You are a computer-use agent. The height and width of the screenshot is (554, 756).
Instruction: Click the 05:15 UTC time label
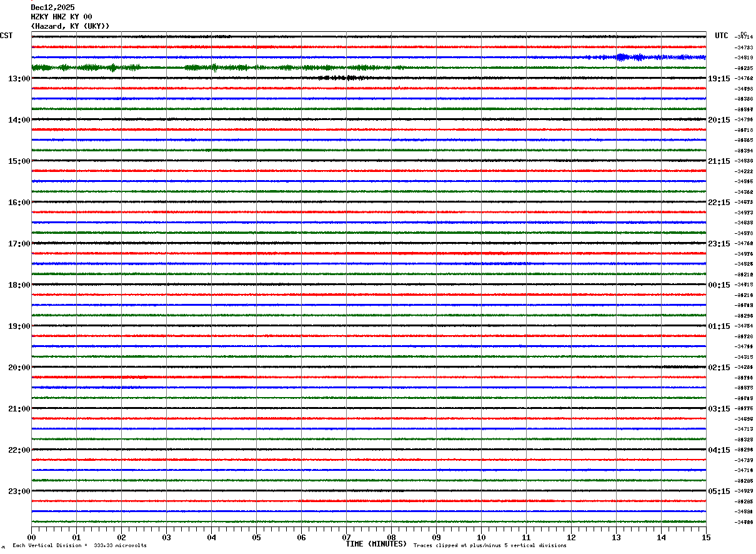tap(719, 491)
